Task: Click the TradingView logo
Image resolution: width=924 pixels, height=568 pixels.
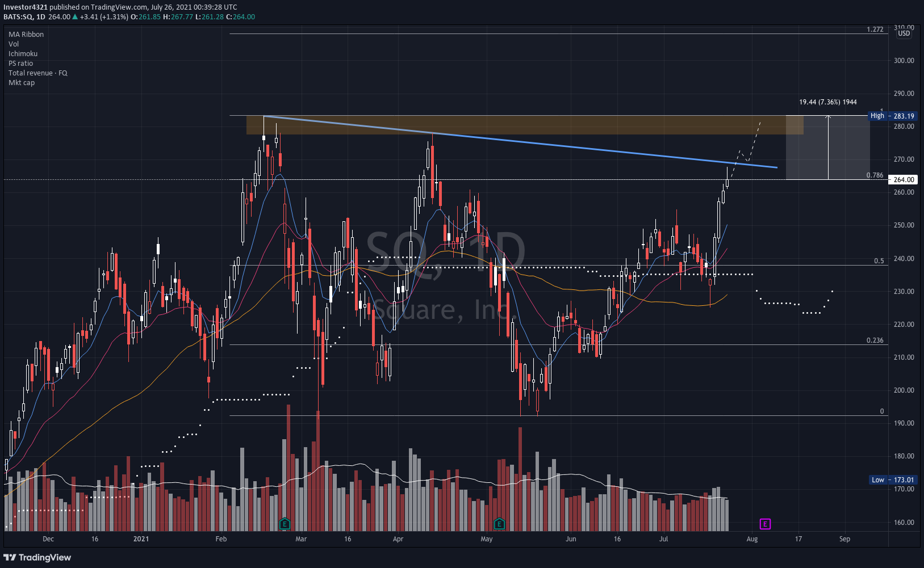Action: pyautogui.click(x=37, y=557)
